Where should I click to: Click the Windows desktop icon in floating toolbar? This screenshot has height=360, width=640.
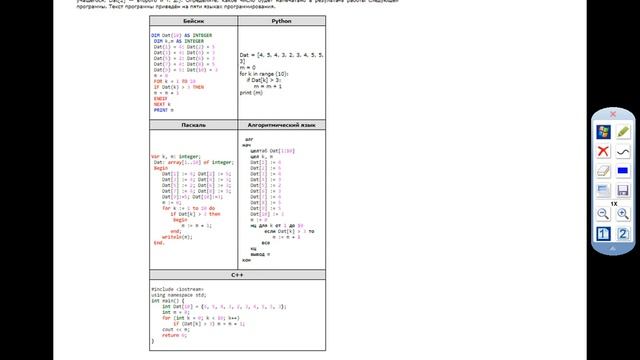(603, 132)
